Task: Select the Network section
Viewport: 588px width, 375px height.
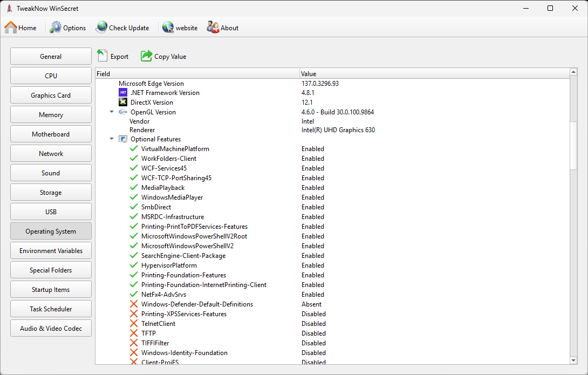Action: point(51,153)
